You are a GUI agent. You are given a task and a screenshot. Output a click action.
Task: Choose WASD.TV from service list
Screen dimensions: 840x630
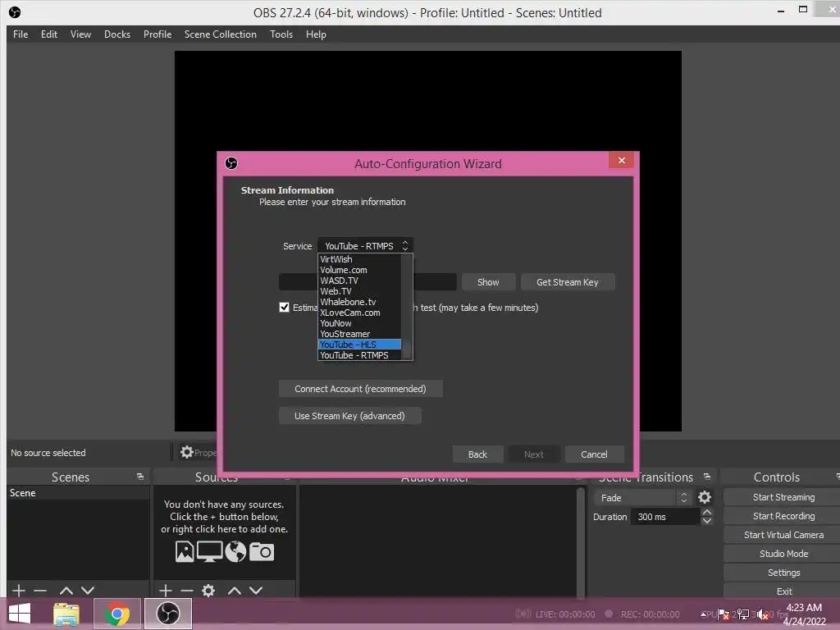pos(359,281)
